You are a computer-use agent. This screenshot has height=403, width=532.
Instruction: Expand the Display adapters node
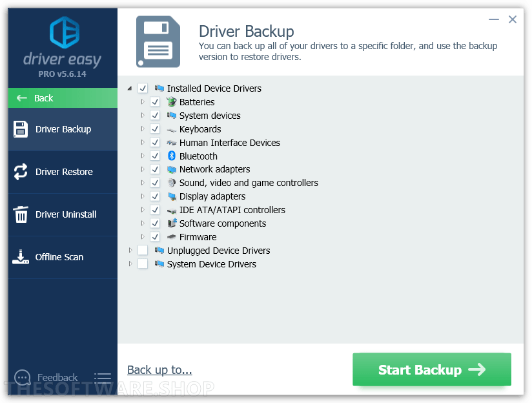[x=143, y=196]
